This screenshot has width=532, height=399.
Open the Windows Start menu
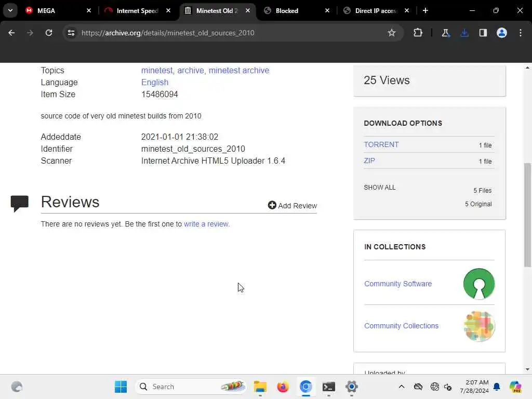[121, 387]
